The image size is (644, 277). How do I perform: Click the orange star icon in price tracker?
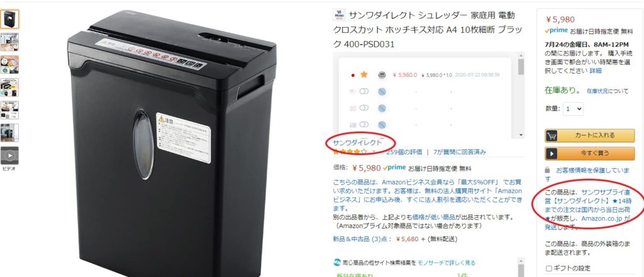pyautogui.click(x=364, y=75)
